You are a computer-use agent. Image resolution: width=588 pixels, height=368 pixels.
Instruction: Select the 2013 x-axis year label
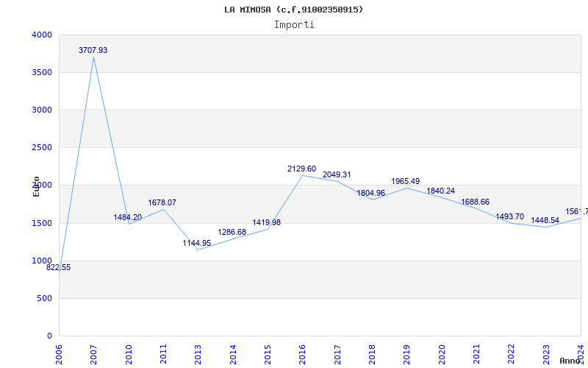[198, 355]
